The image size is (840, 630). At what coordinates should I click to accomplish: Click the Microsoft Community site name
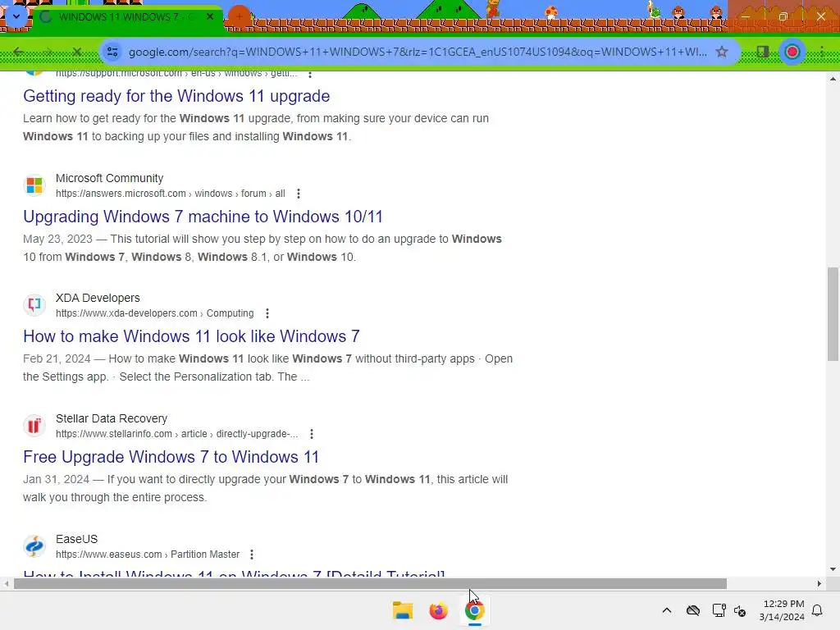point(109,178)
